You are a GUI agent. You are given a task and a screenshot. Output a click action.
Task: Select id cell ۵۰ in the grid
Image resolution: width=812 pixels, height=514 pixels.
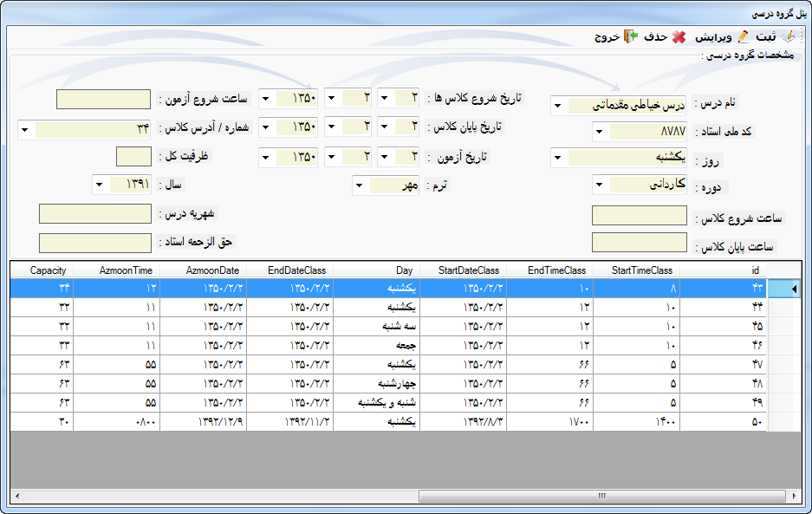(x=723, y=422)
